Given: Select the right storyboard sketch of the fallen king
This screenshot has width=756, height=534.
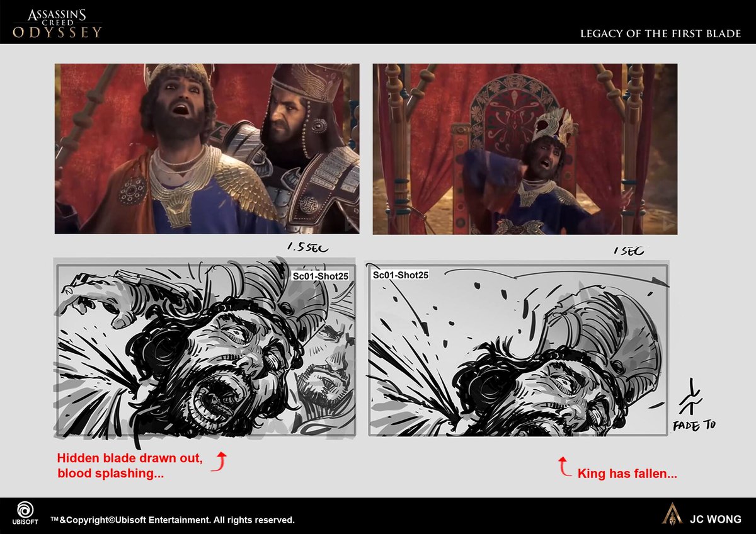Looking at the screenshot, I should pyautogui.click(x=517, y=350).
